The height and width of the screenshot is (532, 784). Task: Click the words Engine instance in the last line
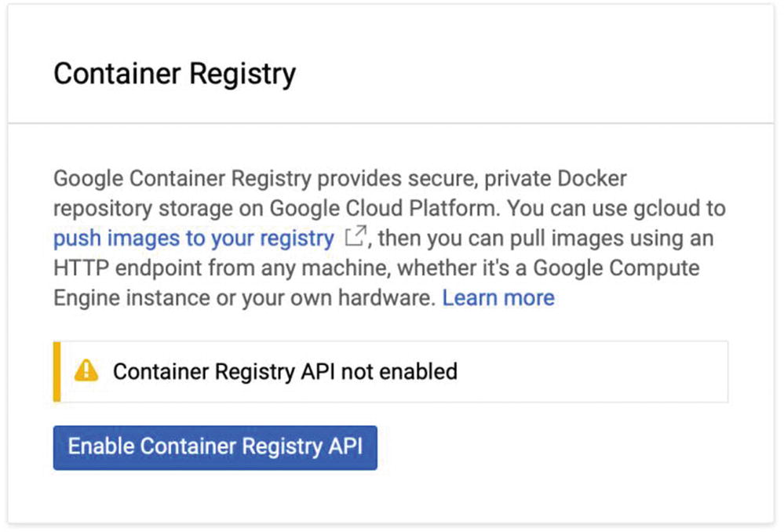(x=130, y=298)
